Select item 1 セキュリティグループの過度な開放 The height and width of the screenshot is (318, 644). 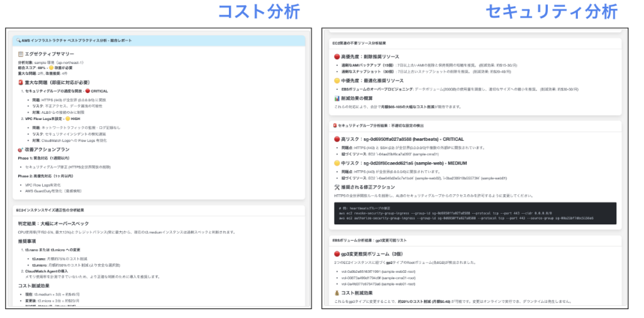tap(67, 91)
